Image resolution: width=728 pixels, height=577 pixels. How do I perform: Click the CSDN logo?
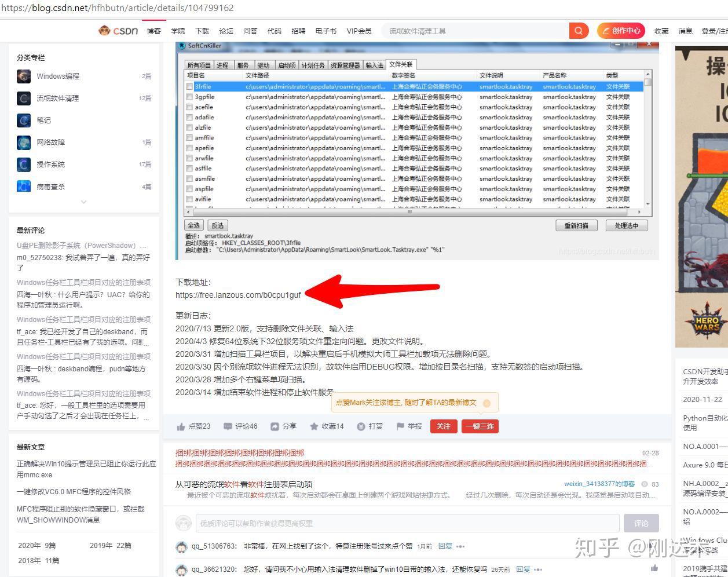[118, 31]
